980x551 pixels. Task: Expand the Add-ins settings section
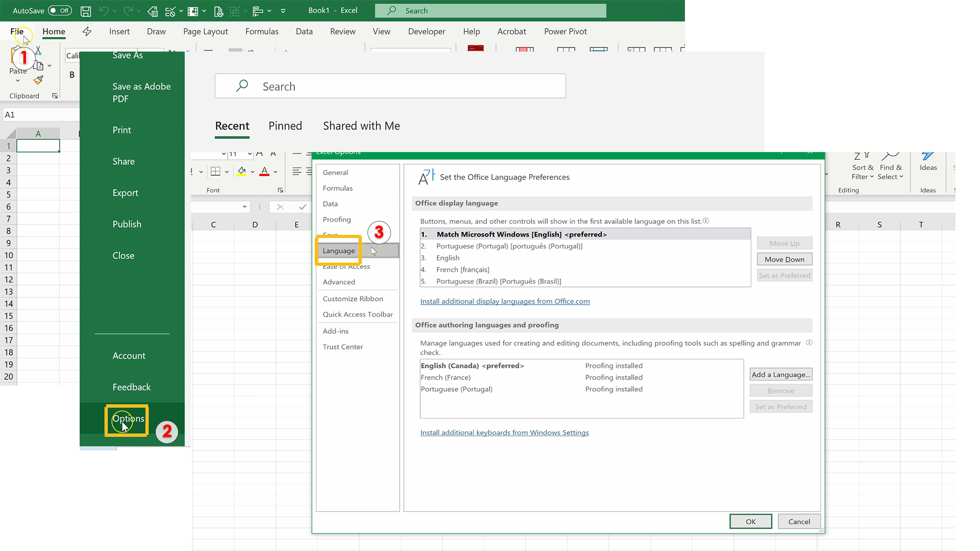(x=335, y=330)
